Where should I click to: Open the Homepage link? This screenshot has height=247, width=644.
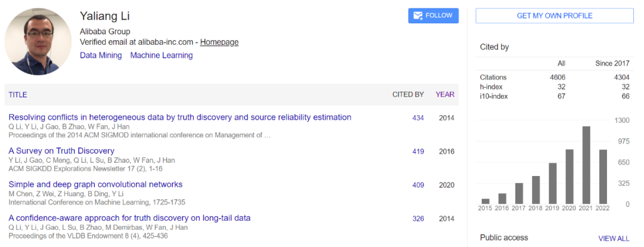pyautogui.click(x=219, y=42)
